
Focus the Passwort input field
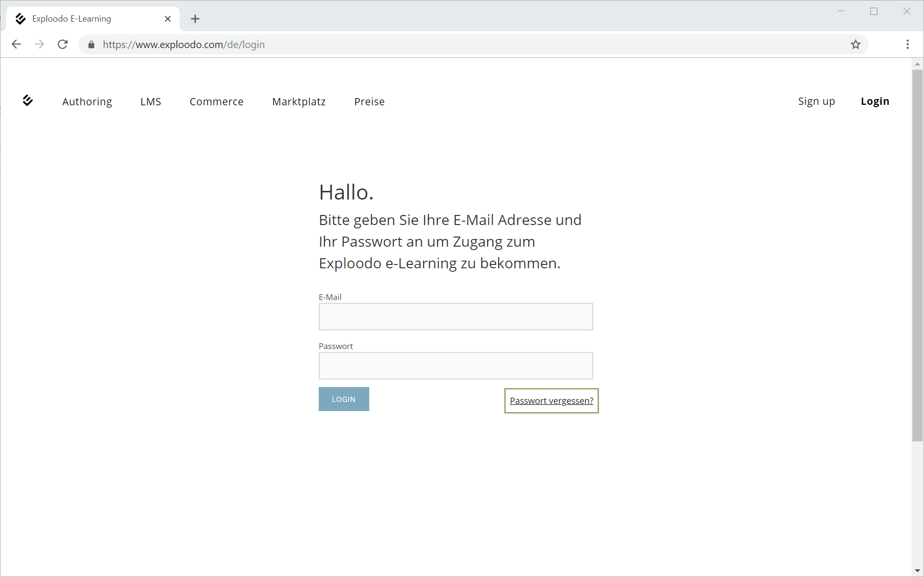[x=456, y=365]
